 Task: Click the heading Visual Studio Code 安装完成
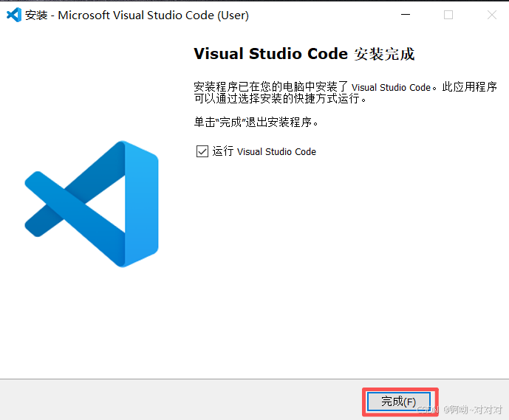[304, 54]
